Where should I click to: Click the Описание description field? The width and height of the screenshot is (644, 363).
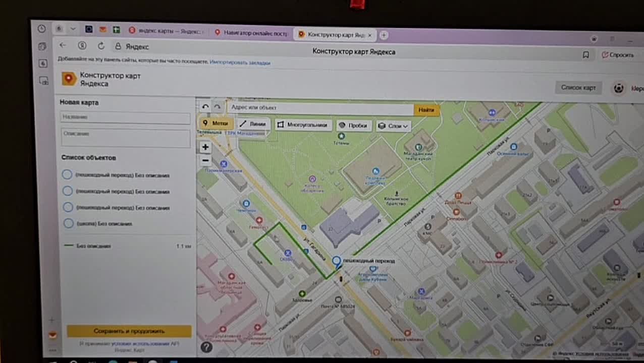pyautogui.click(x=125, y=138)
